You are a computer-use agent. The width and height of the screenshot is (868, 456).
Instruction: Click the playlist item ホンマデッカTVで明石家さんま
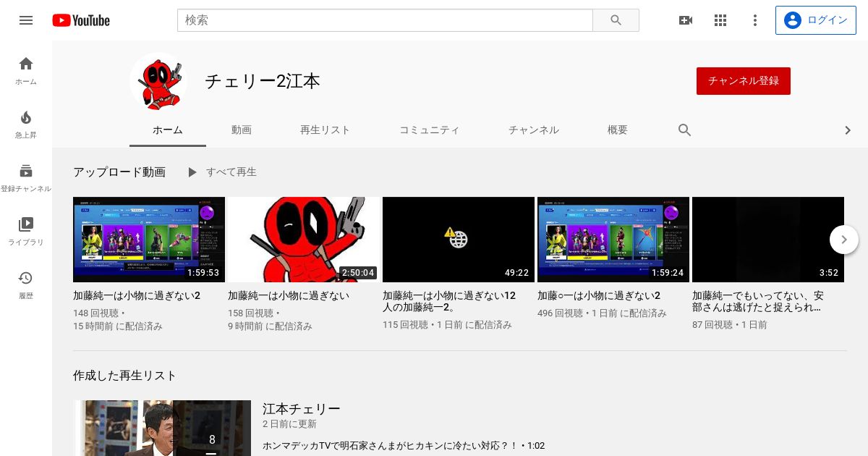pos(404,446)
